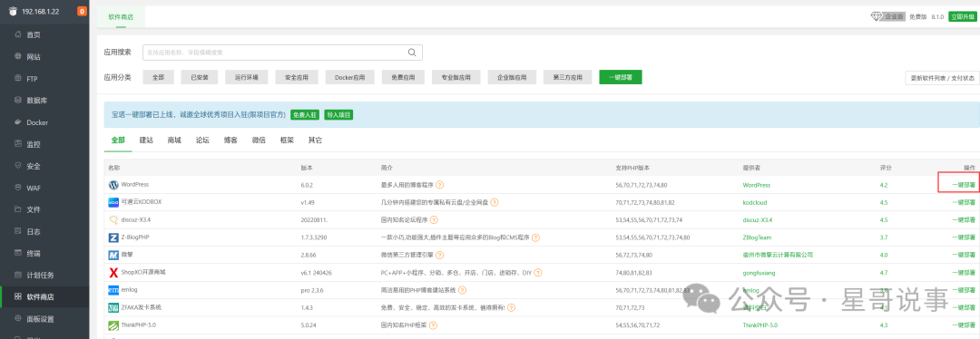
Task: Click 一键部署 link in discuz-X3.4 row
Action: tap(963, 219)
